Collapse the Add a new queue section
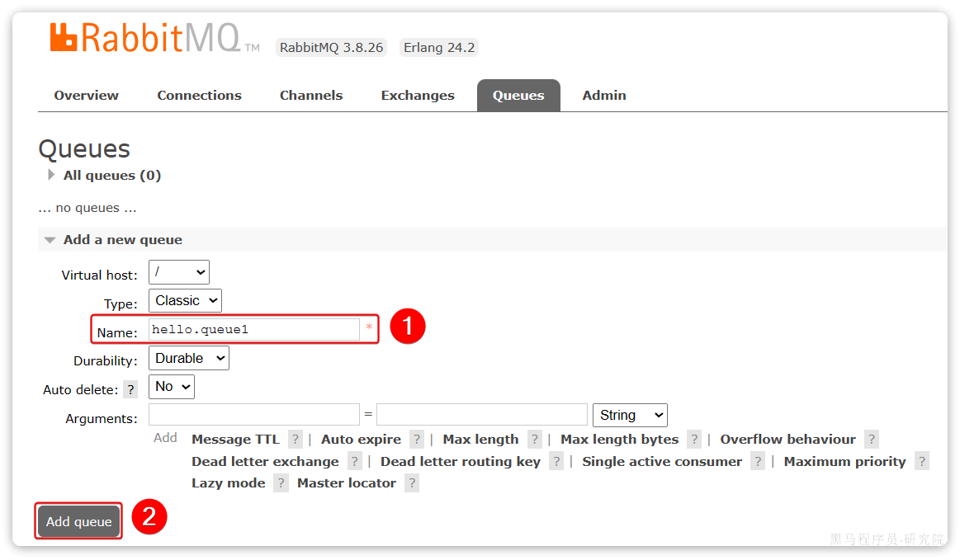This screenshot has height=560, width=960. 122,240
